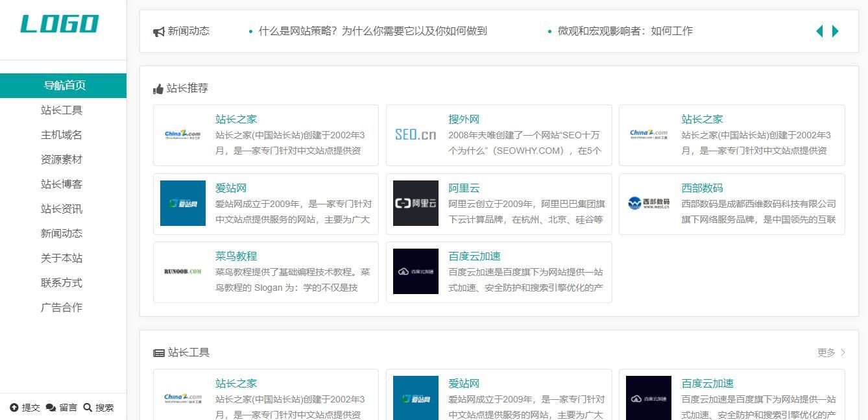Click 百度云加速 logo in 站长推荐 section

(416, 271)
